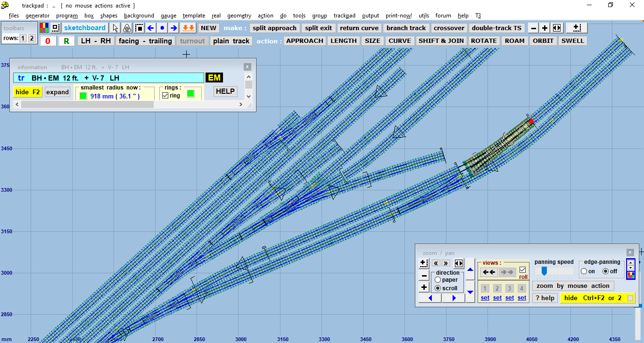Zoom out with the zoom/pan minus button
The width and height of the screenshot is (644, 343).
pyautogui.click(x=424, y=276)
